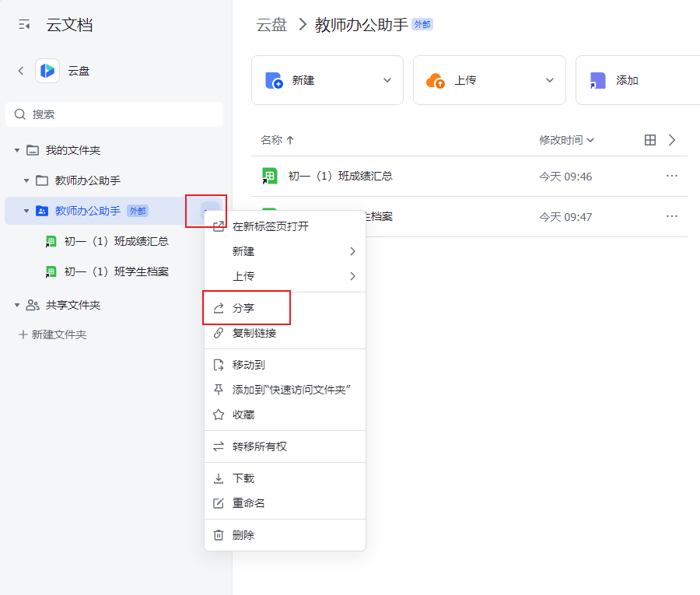Click 下载 in the context menu
700x595 pixels.
tap(285, 478)
